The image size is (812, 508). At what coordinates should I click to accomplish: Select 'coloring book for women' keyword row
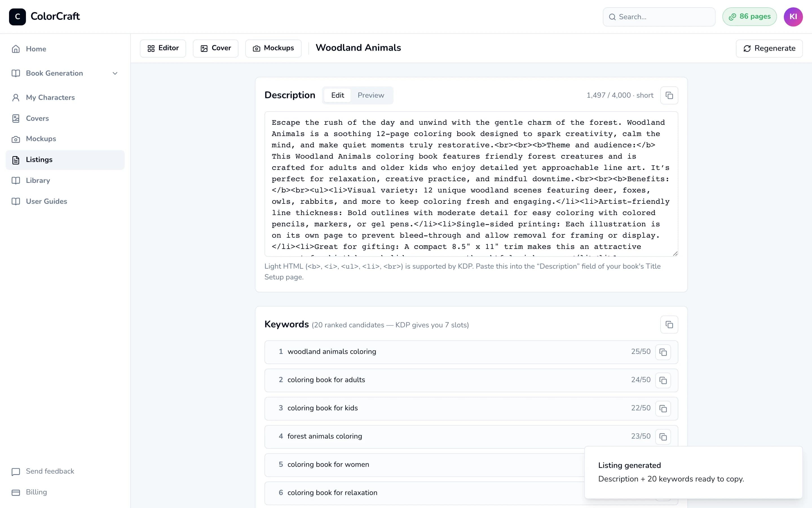[x=471, y=465]
